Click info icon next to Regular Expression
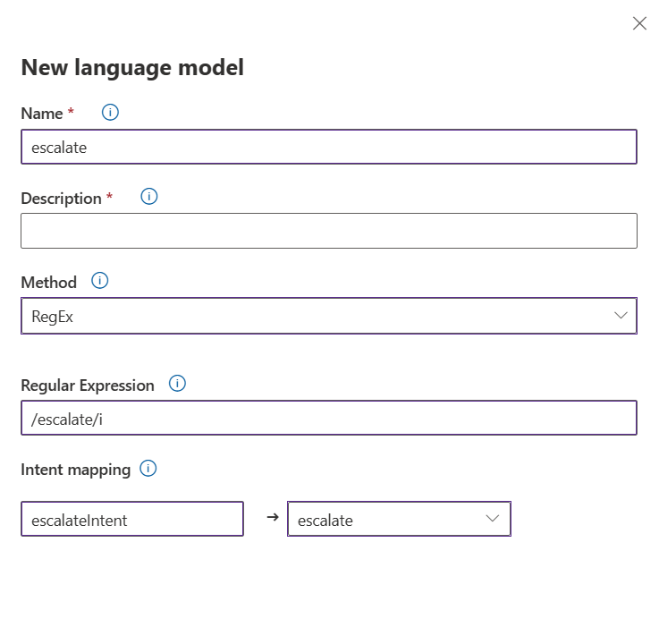 177,384
